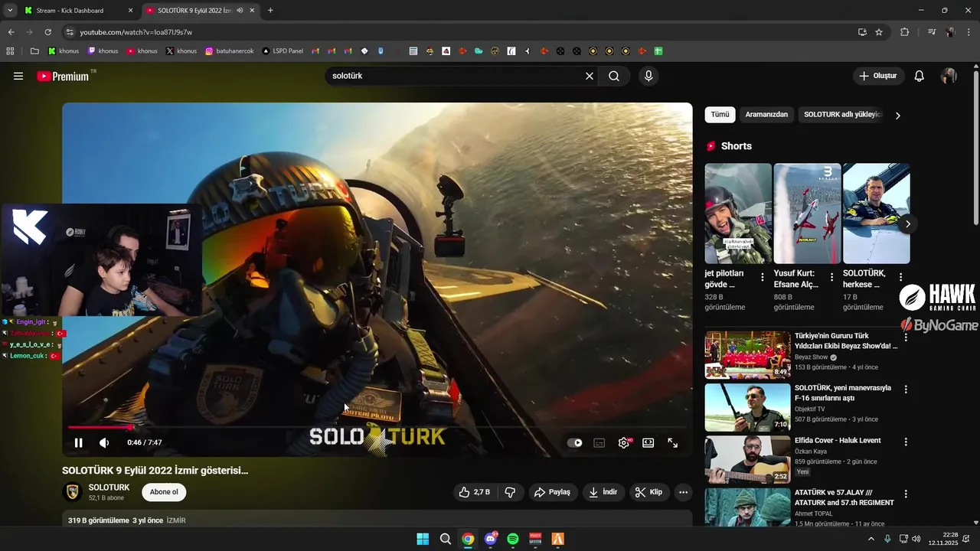
Task: Open jet pilotları gövde short thumbnail
Action: (x=738, y=214)
